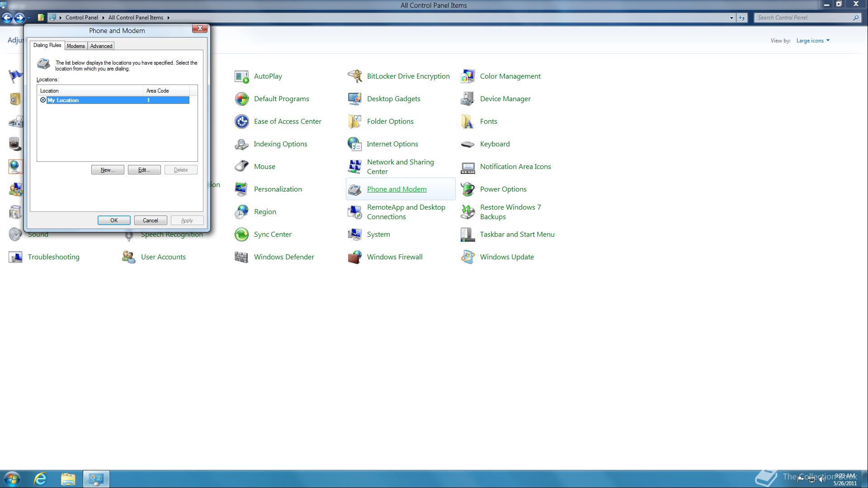Open Desktop Gadgets icon
This screenshot has height=488, width=868.
click(354, 99)
